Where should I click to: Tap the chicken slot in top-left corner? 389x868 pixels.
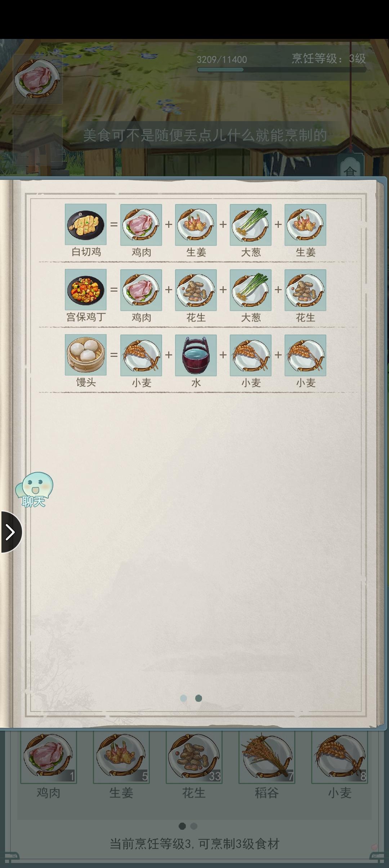click(37, 79)
